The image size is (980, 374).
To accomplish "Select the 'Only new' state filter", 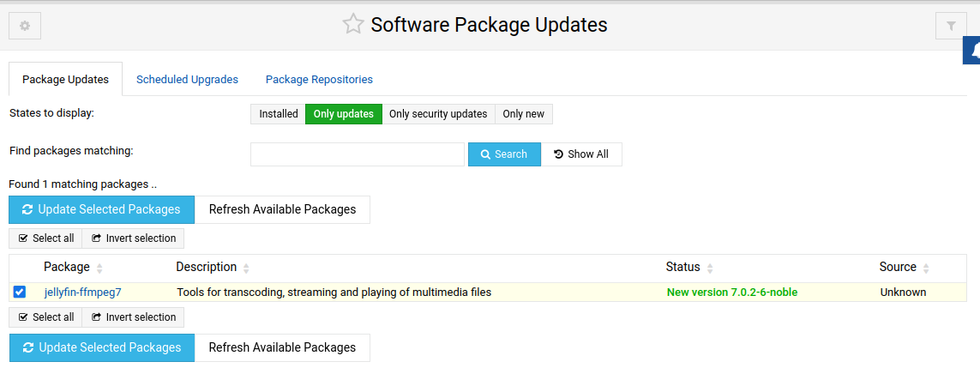I will pos(523,114).
